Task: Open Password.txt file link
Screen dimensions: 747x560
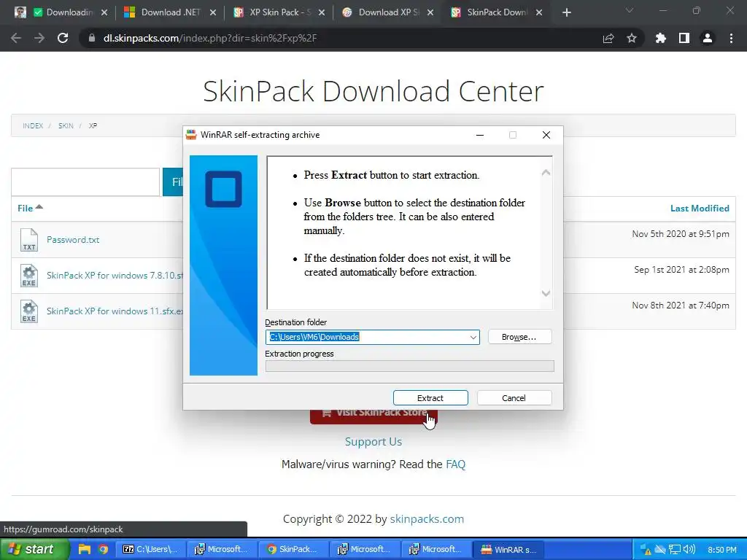Action: (73, 239)
